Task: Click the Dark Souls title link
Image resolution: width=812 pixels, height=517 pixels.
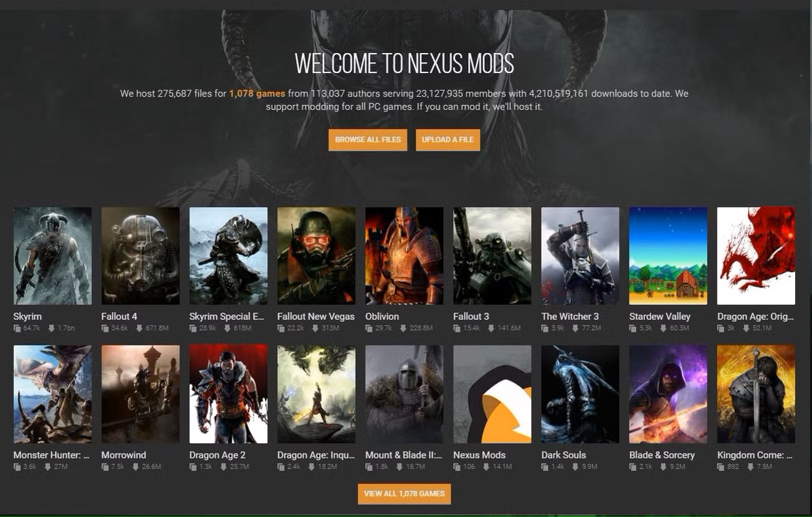Action: click(564, 455)
